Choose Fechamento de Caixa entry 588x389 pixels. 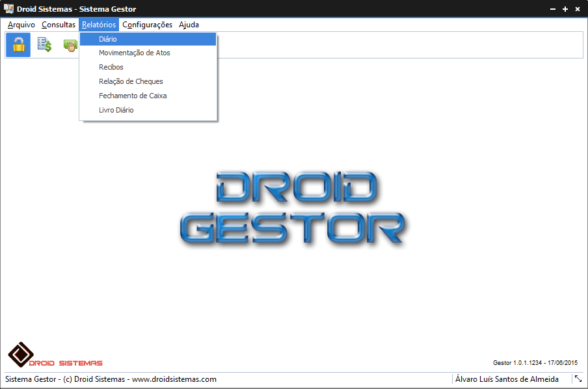pos(148,96)
